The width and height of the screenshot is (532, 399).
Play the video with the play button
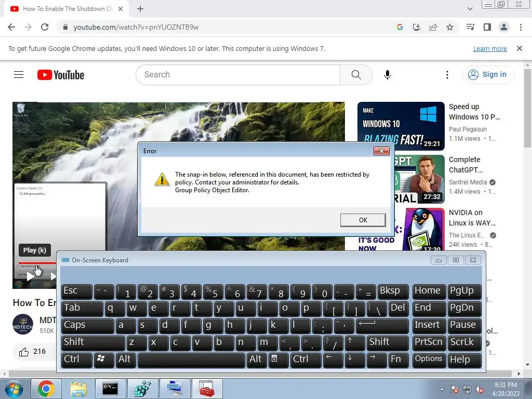(x=31, y=276)
